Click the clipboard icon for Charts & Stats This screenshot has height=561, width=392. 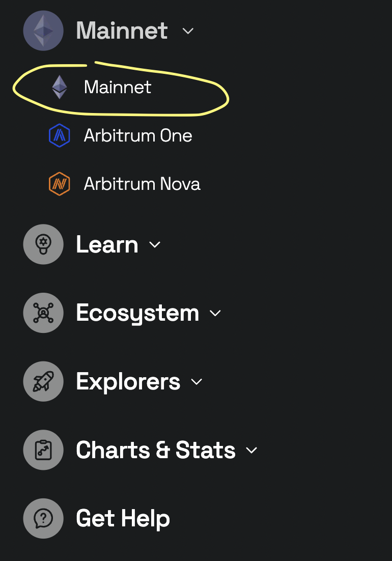tap(43, 450)
